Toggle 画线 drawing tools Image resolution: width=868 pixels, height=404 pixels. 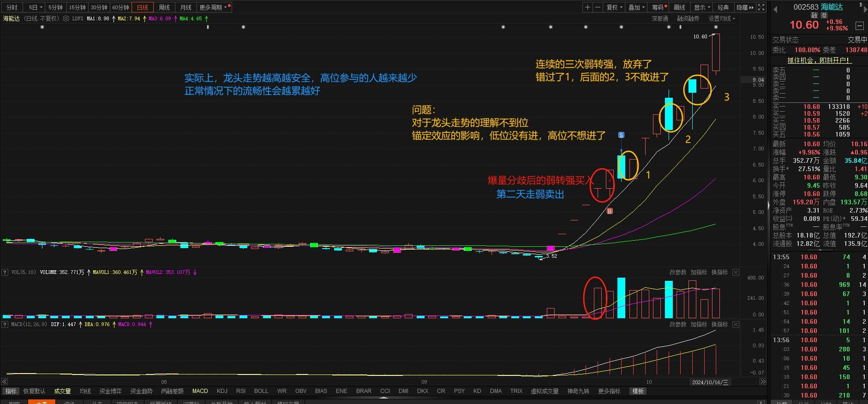[680, 7]
